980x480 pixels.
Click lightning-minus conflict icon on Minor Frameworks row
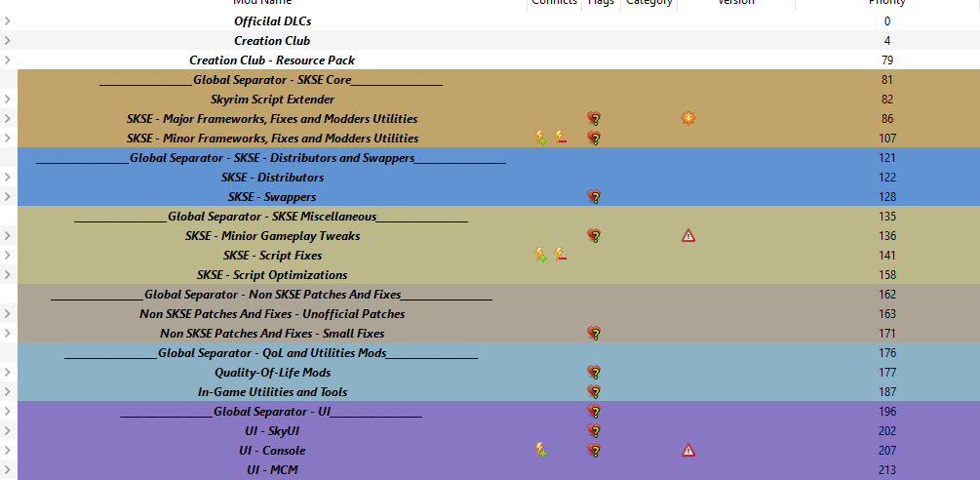pos(561,138)
